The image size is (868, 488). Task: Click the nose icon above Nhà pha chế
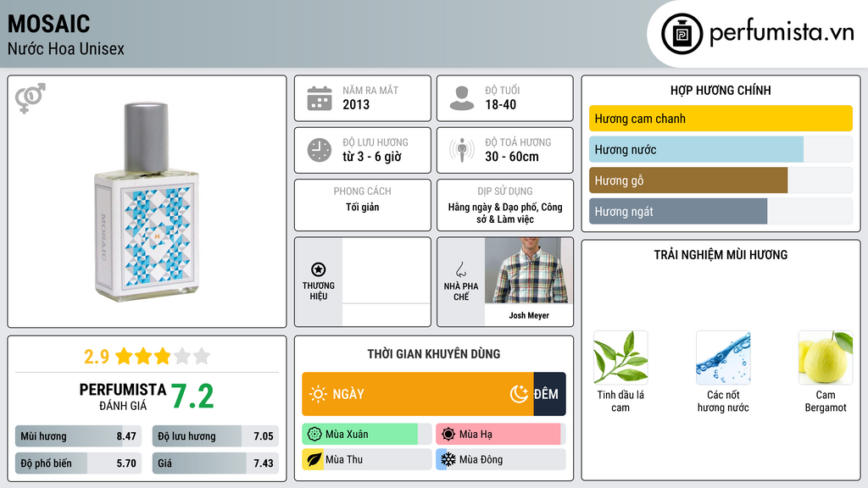pyautogui.click(x=460, y=269)
